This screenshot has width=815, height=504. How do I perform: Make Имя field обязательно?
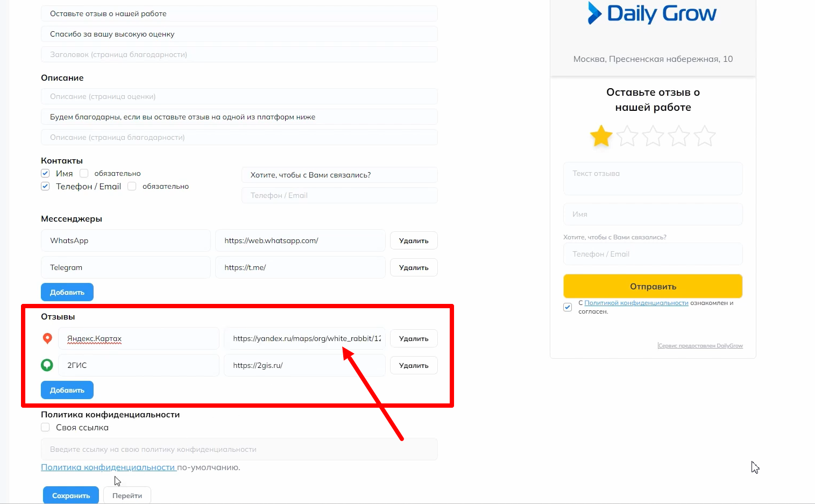(84, 173)
